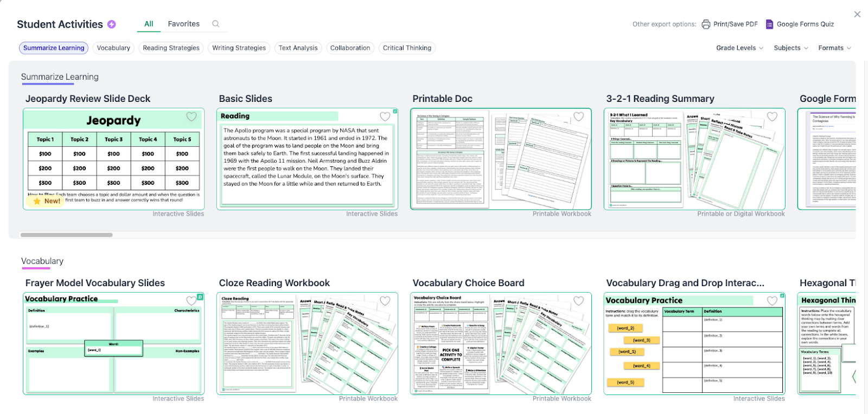Click the Basic Slides title
This screenshot has width=868, height=414.
click(x=245, y=99)
